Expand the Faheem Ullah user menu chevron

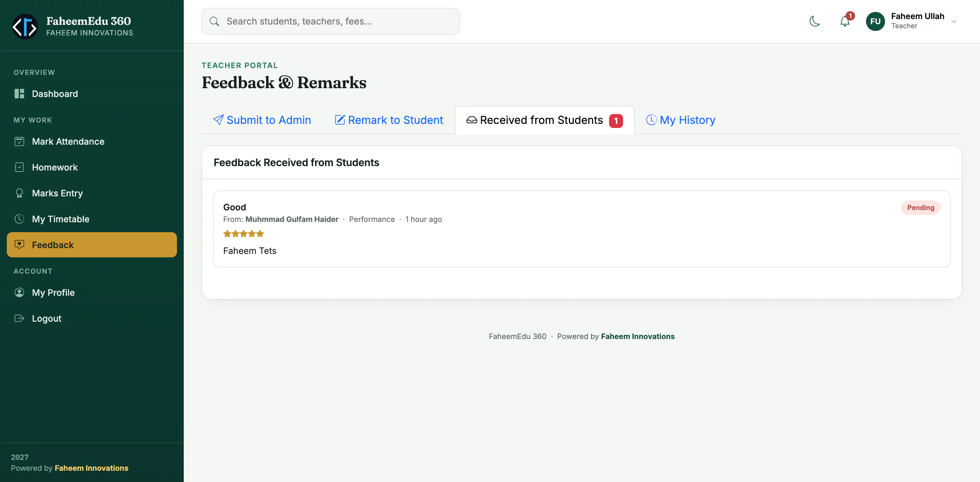click(x=953, y=21)
